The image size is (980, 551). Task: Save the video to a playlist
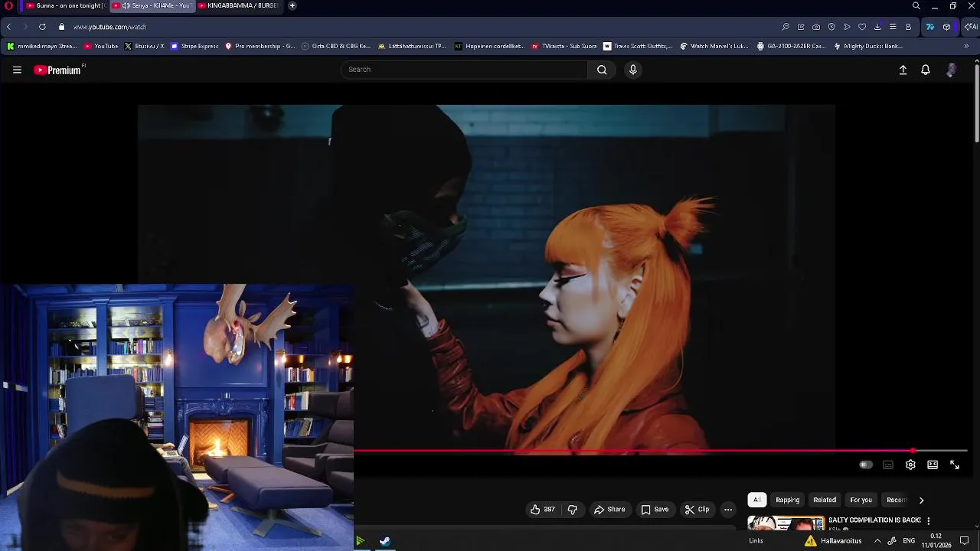pos(655,510)
